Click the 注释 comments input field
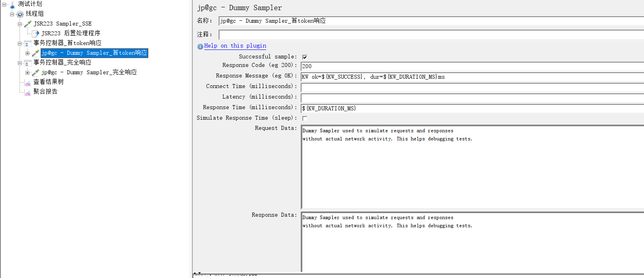The height and width of the screenshot is (278, 644). pos(431,34)
